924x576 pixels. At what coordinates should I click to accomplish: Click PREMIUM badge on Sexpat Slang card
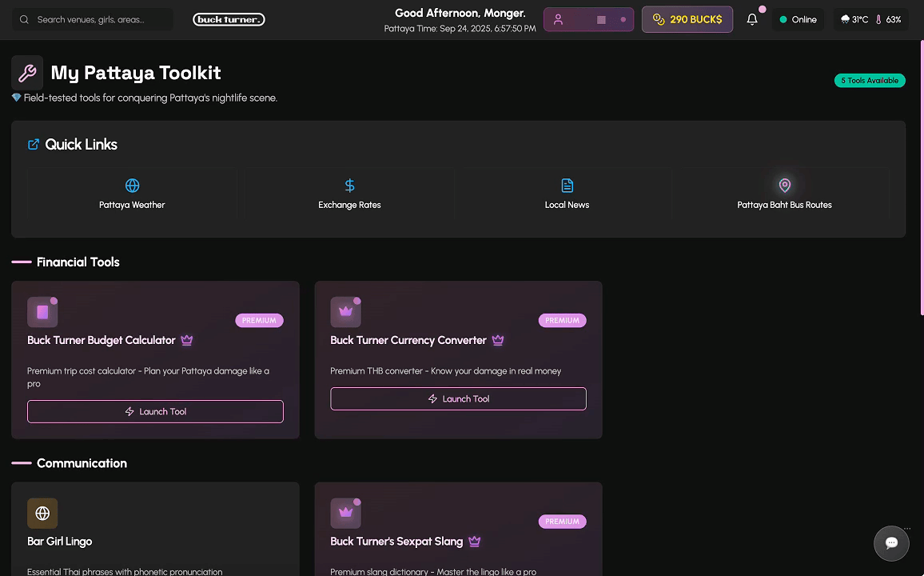coord(562,521)
